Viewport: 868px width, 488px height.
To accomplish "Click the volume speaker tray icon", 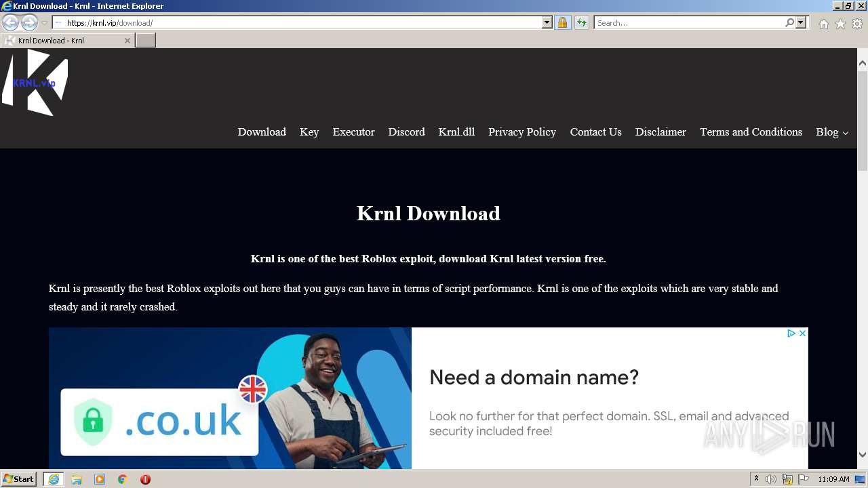I will point(771,479).
